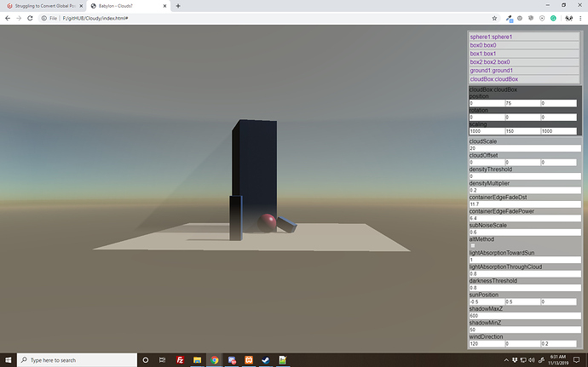The height and width of the screenshot is (367, 588).
Task: Open the XAMPP taskbar icon
Action: (249, 360)
